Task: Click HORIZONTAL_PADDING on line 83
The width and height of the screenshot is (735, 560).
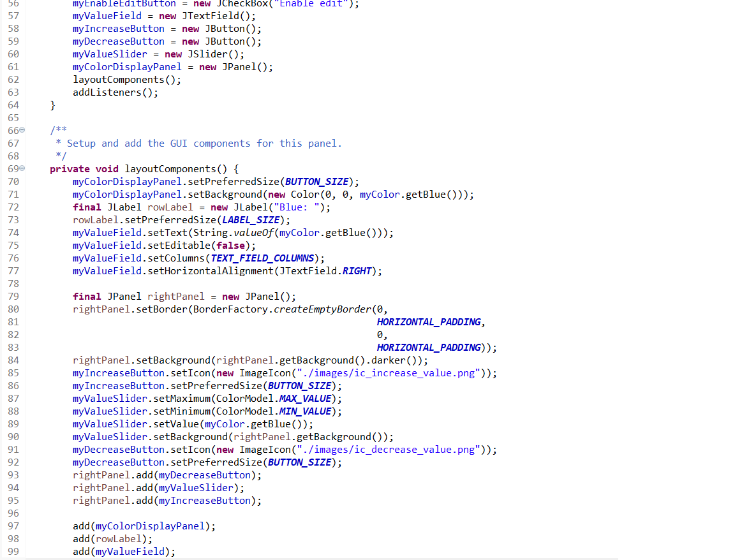Action: 429,348
